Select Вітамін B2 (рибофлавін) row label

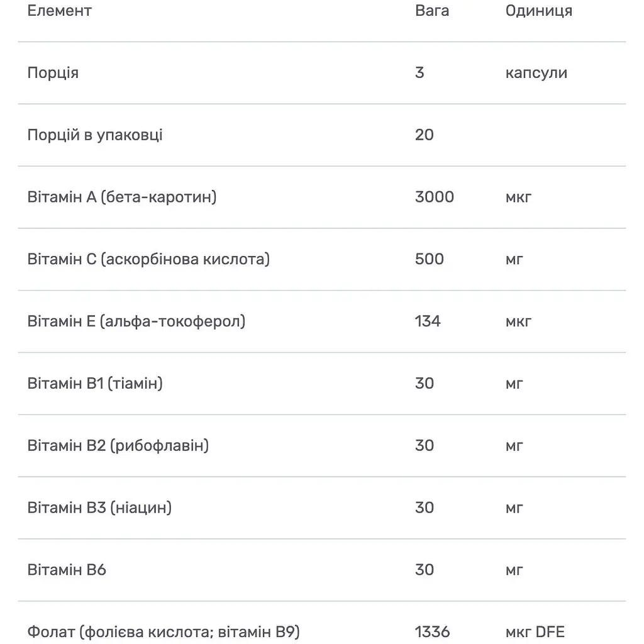[x=118, y=446]
